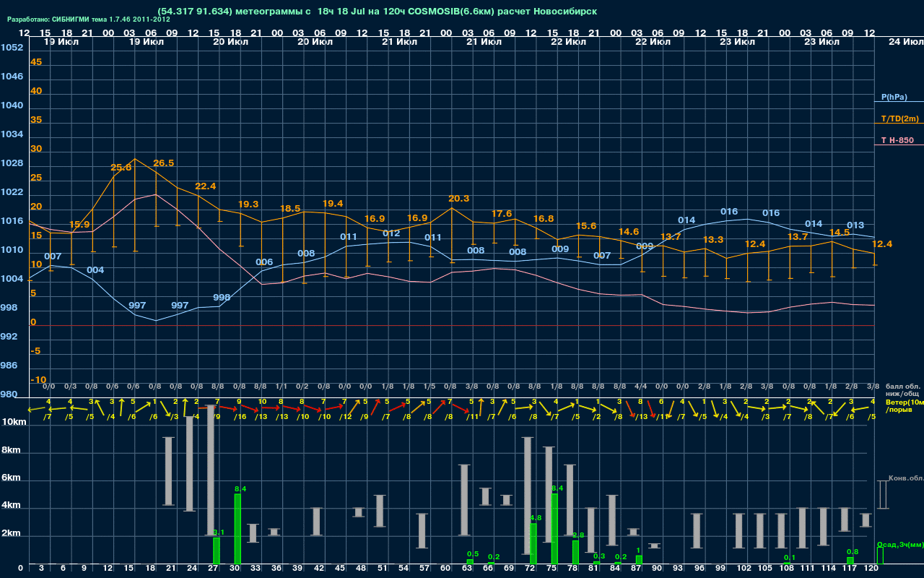Click the 013 pressure value on curve
The height and width of the screenshot is (578, 924).
click(x=855, y=225)
